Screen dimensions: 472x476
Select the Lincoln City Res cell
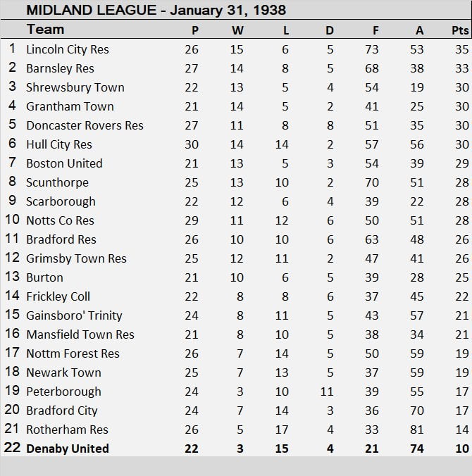click(68, 49)
